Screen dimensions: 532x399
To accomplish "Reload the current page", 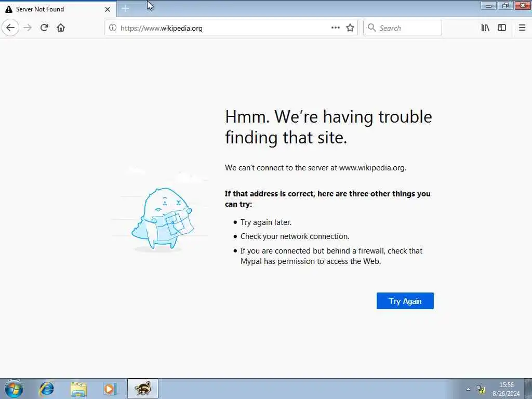I will (44, 28).
